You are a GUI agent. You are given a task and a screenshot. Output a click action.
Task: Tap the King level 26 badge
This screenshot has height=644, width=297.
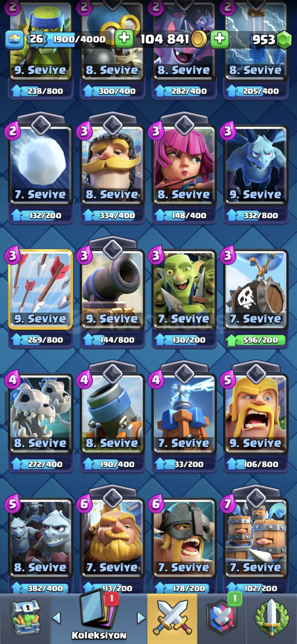36,39
